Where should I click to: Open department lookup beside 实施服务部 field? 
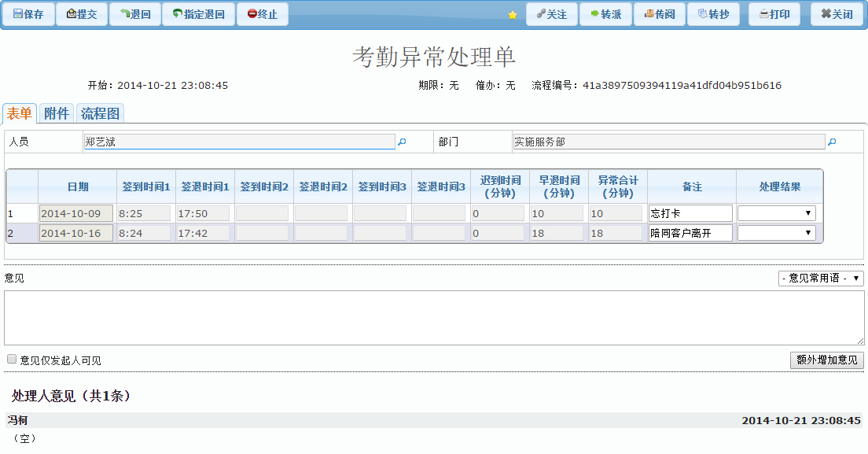pos(832,142)
